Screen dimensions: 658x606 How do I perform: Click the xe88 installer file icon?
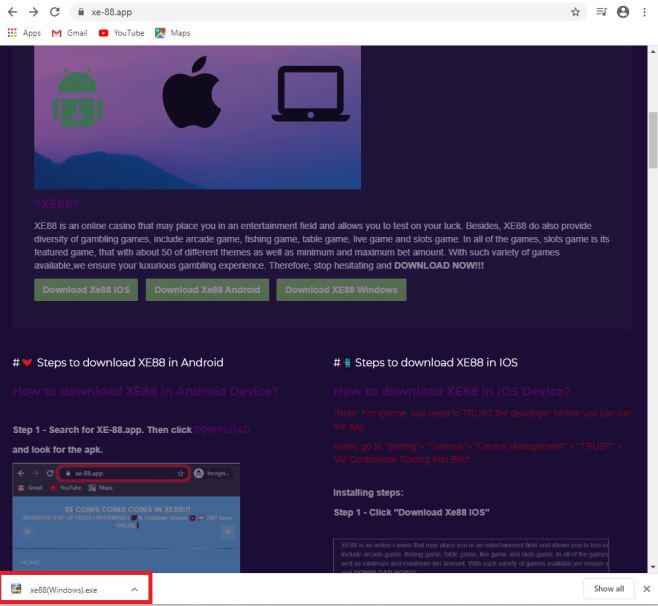pos(16,589)
